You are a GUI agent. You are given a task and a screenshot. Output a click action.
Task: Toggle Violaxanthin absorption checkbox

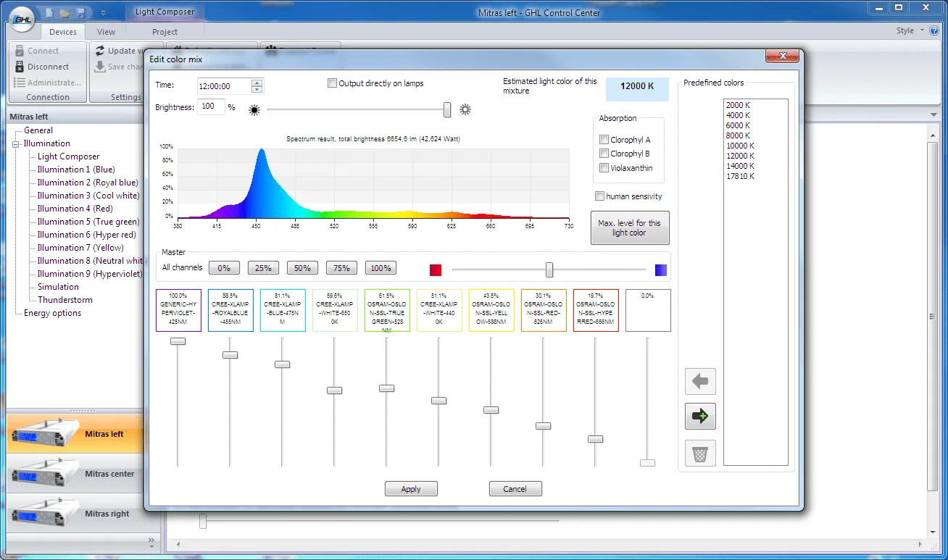[x=604, y=168]
